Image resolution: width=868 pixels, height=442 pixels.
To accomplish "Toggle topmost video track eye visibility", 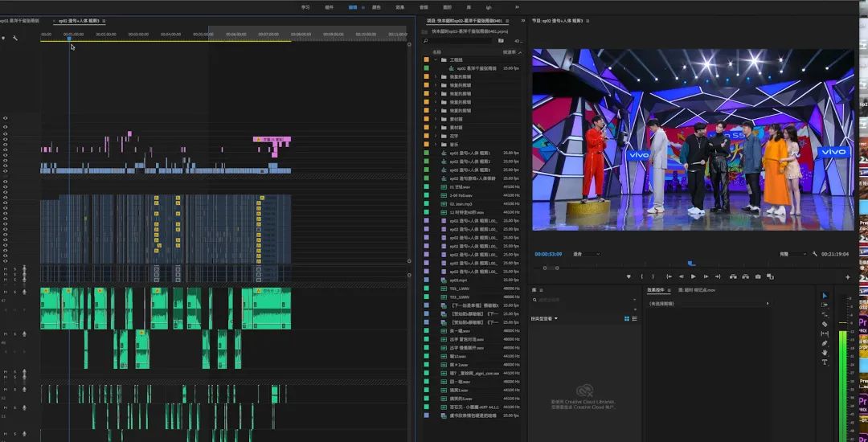I will click(x=5, y=118).
